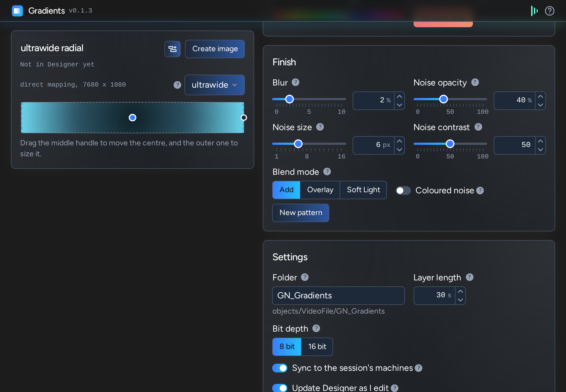This screenshot has width=566, height=392.
Task: Toggle Update Designer as I edit
Action: 280,388
